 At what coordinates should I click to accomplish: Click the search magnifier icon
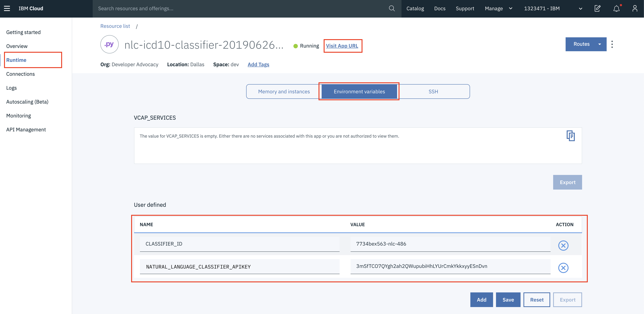391,8
